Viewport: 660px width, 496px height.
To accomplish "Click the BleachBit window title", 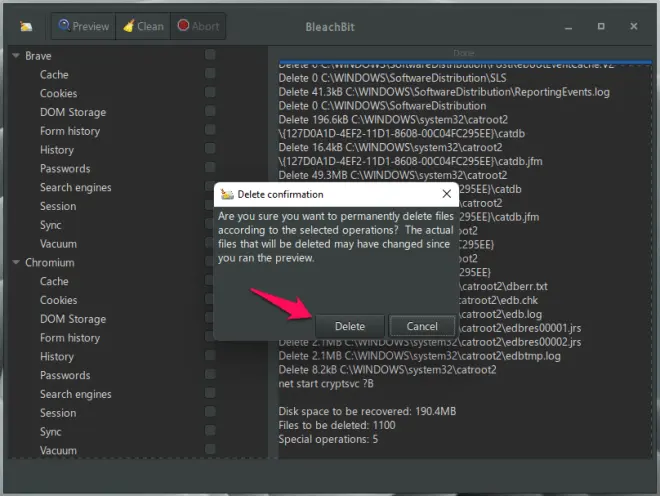I will [330, 27].
